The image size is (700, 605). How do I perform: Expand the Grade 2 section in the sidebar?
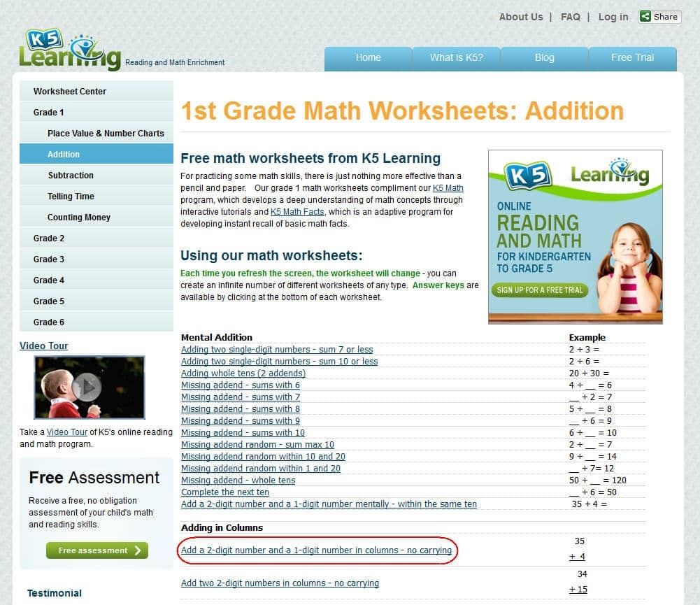(48, 238)
